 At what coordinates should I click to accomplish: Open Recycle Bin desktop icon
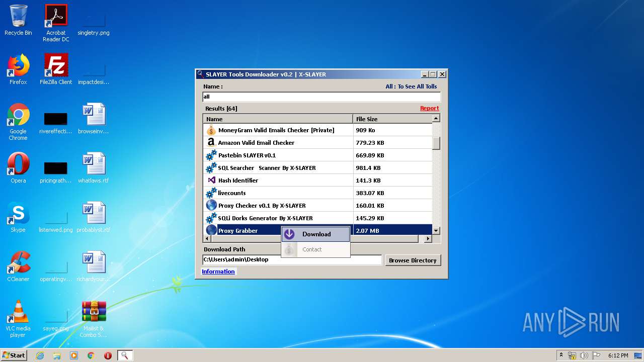pyautogui.click(x=18, y=20)
